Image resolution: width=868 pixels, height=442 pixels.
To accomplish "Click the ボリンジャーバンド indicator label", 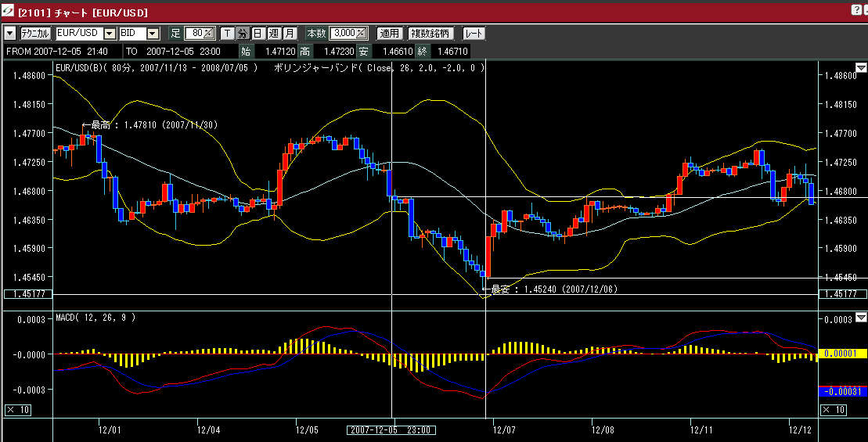I will click(379, 68).
